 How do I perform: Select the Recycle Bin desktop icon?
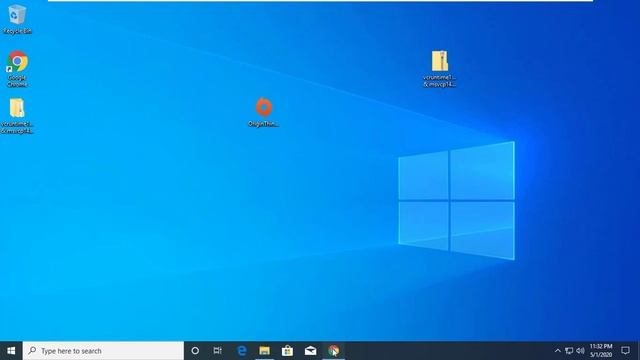(17, 19)
